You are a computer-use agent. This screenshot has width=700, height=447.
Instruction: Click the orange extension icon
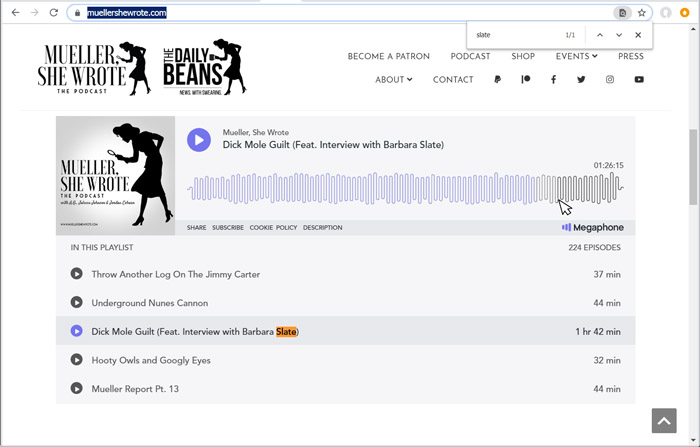click(684, 13)
